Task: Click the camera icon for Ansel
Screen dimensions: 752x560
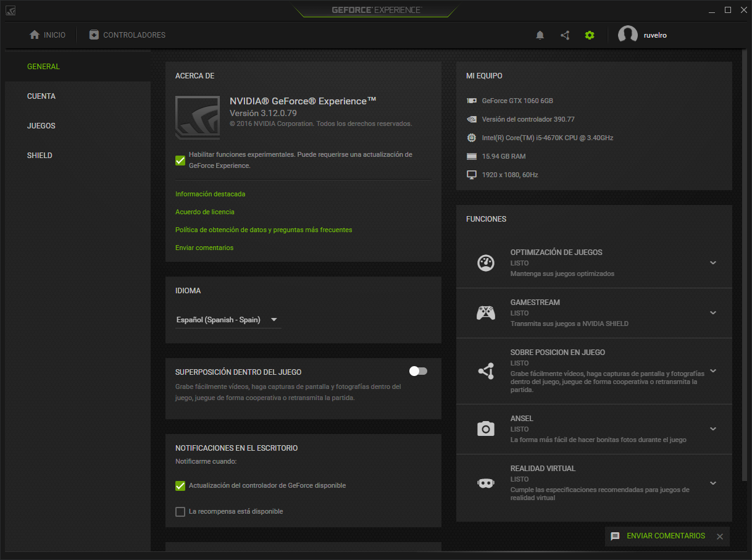Action: tap(486, 428)
